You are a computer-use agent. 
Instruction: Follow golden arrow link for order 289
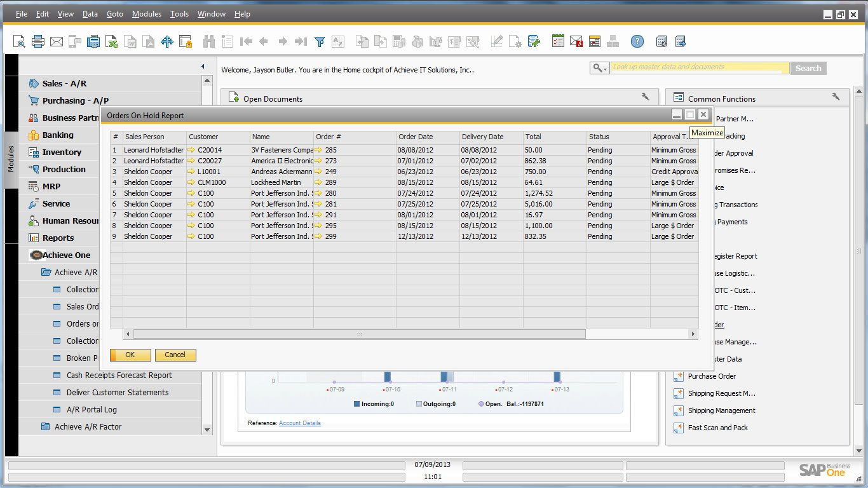pos(319,182)
